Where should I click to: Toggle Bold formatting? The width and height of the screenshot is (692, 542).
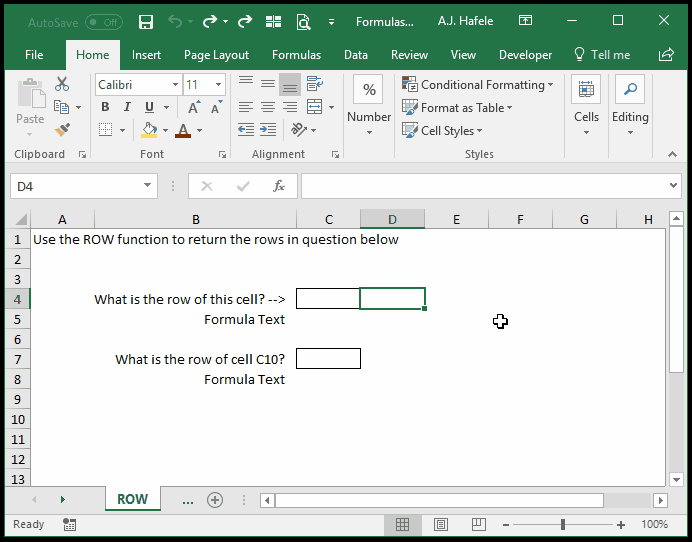[105, 107]
